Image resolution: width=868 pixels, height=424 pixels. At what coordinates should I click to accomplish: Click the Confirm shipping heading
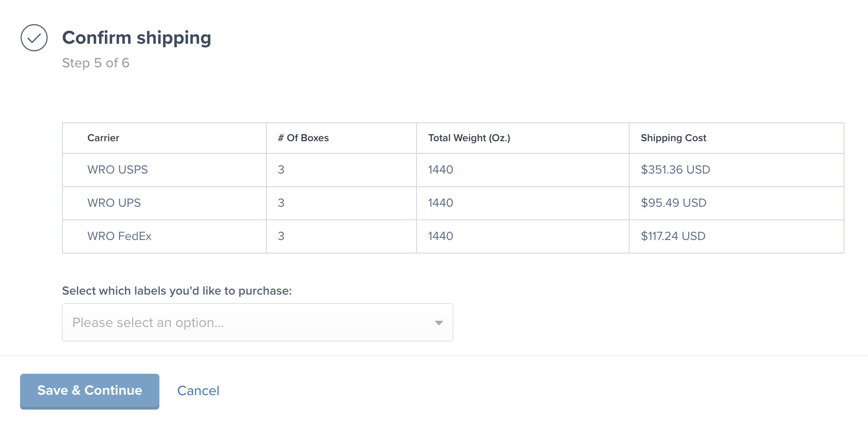click(137, 38)
